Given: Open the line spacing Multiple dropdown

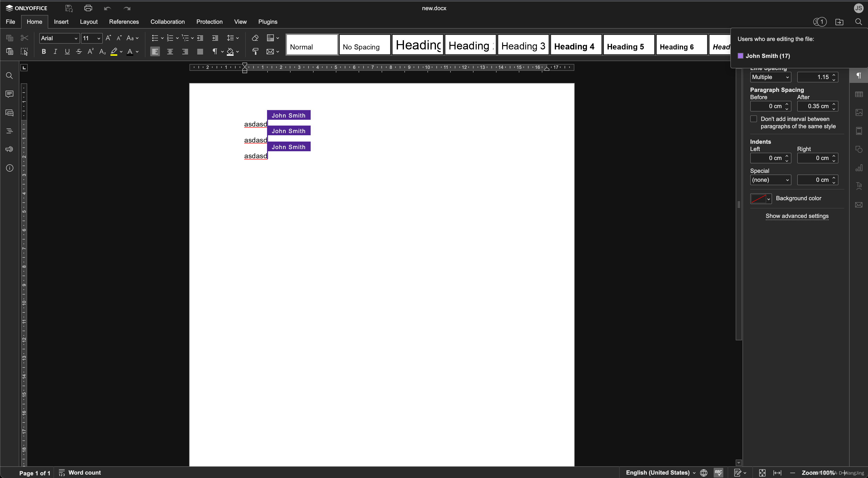Looking at the screenshot, I should pos(770,77).
